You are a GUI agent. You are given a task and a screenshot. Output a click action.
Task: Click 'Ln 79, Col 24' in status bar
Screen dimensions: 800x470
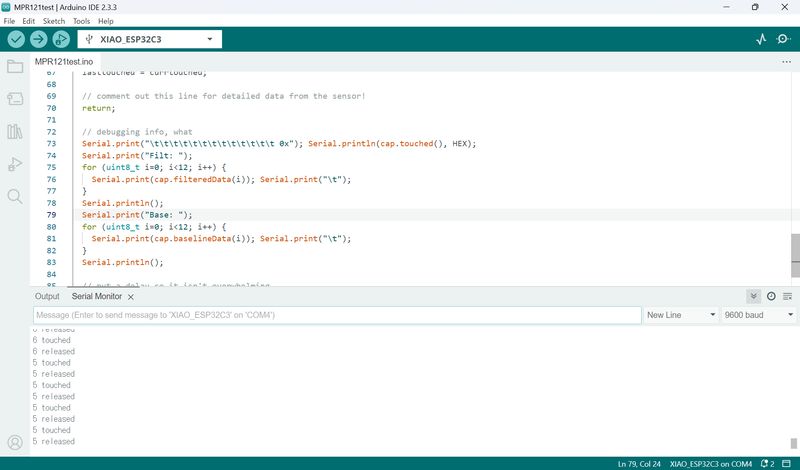pyautogui.click(x=639, y=464)
